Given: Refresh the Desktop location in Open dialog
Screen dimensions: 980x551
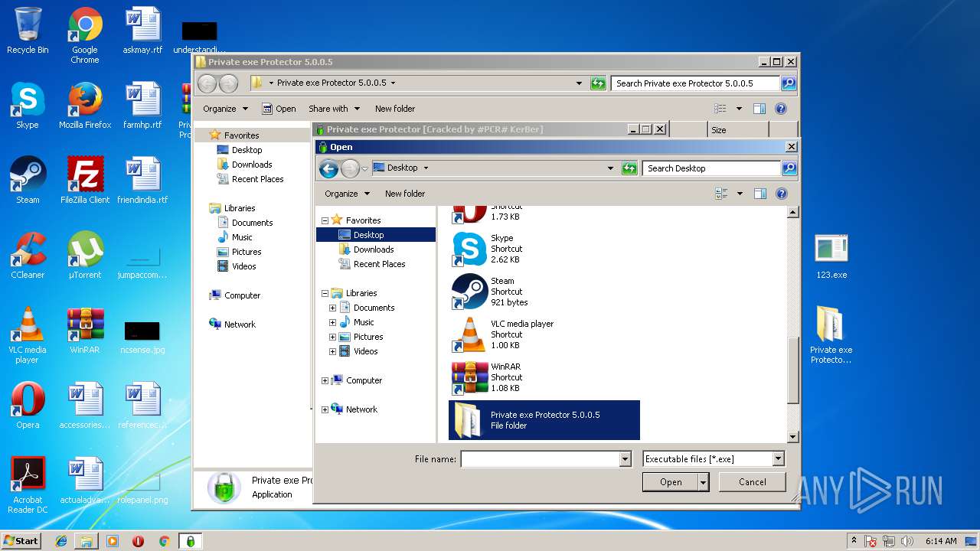Looking at the screenshot, I should tap(629, 168).
